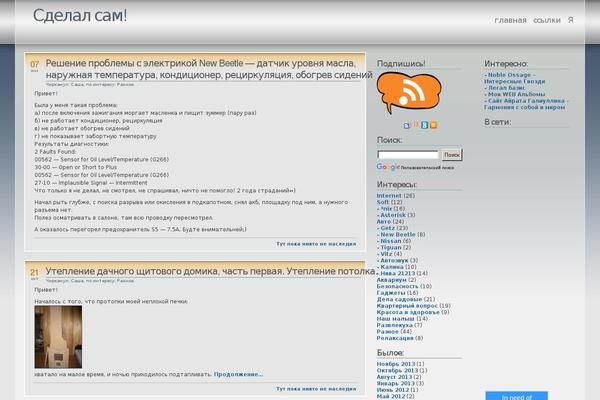Open the 'Январь 2013' archive

pos(396,384)
